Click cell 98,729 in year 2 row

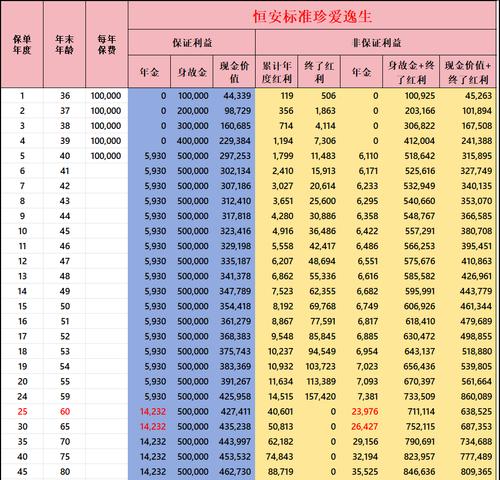tap(237, 111)
